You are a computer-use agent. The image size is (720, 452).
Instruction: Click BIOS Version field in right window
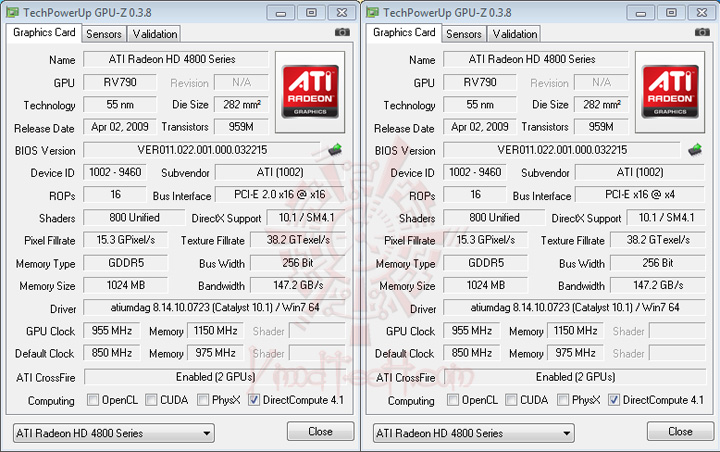point(562,150)
